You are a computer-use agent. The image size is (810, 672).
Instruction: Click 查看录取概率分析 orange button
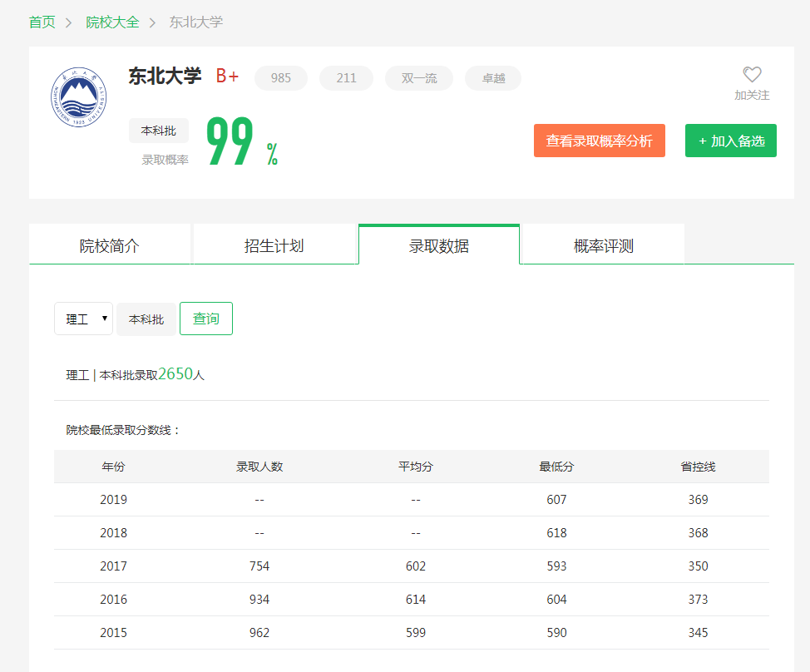click(600, 141)
